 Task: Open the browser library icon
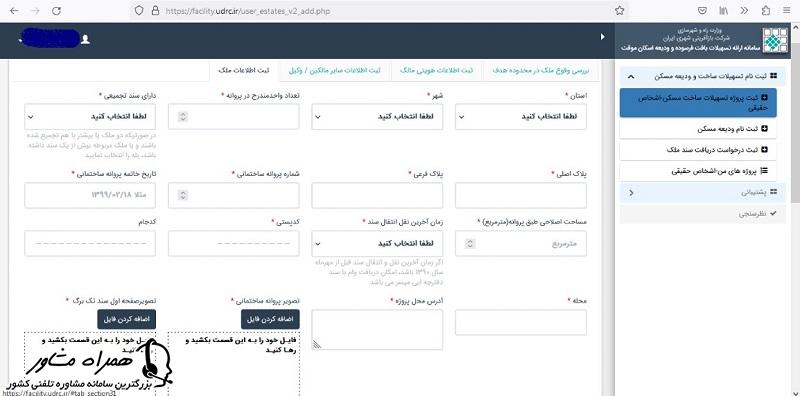pos(723,11)
